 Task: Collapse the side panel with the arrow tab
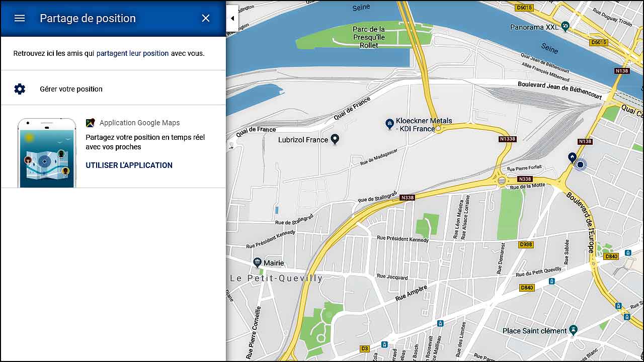coord(232,19)
